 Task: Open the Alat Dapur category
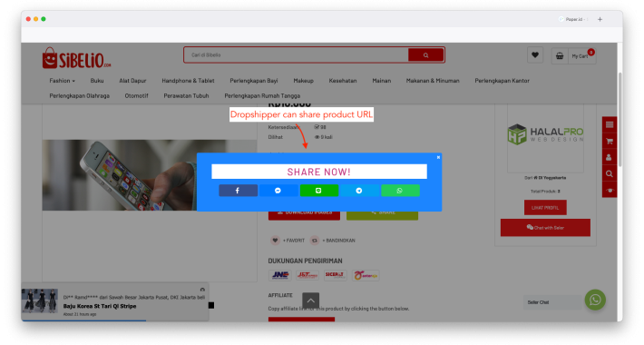click(x=132, y=81)
